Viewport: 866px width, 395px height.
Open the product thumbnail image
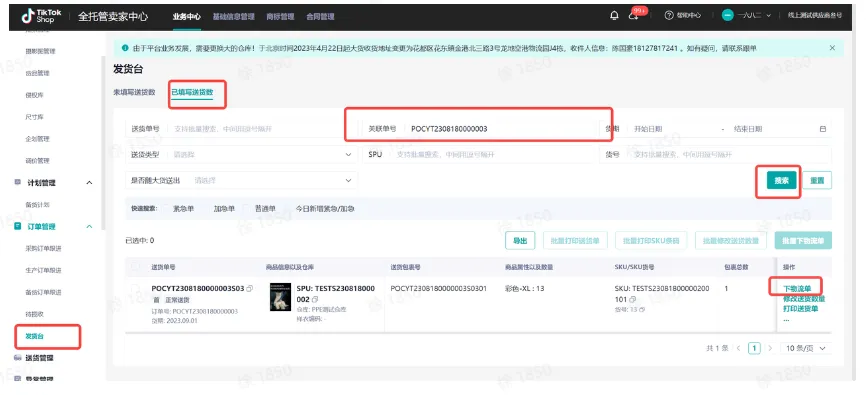[281, 297]
